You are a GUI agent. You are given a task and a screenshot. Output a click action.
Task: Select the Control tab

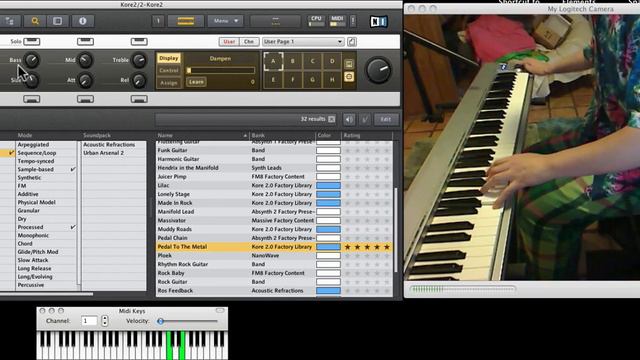tap(169, 71)
